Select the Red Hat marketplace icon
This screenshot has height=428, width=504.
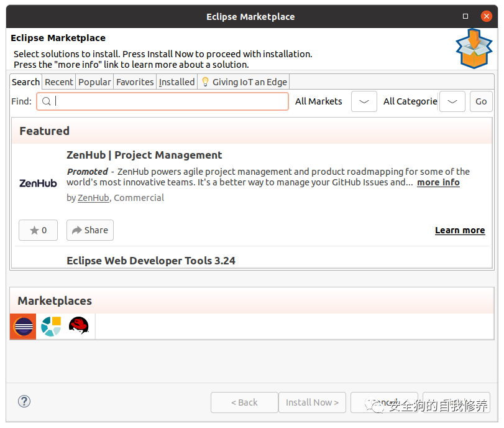pyautogui.click(x=79, y=326)
